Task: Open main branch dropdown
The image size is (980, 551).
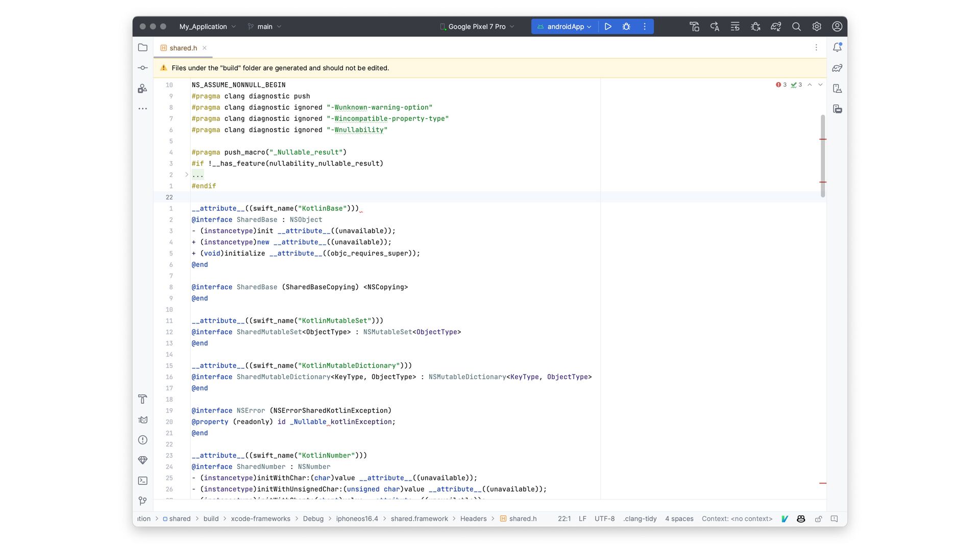Action: pyautogui.click(x=264, y=27)
